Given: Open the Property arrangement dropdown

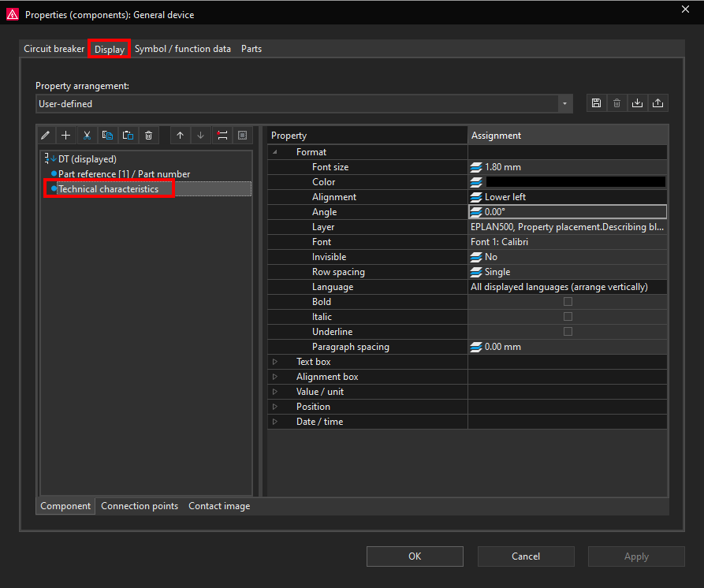Looking at the screenshot, I should click(x=564, y=104).
